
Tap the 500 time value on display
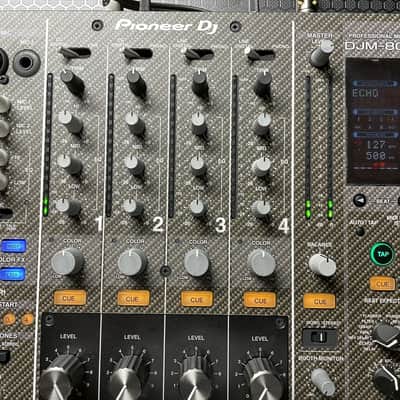pyautogui.click(x=376, y=155)
